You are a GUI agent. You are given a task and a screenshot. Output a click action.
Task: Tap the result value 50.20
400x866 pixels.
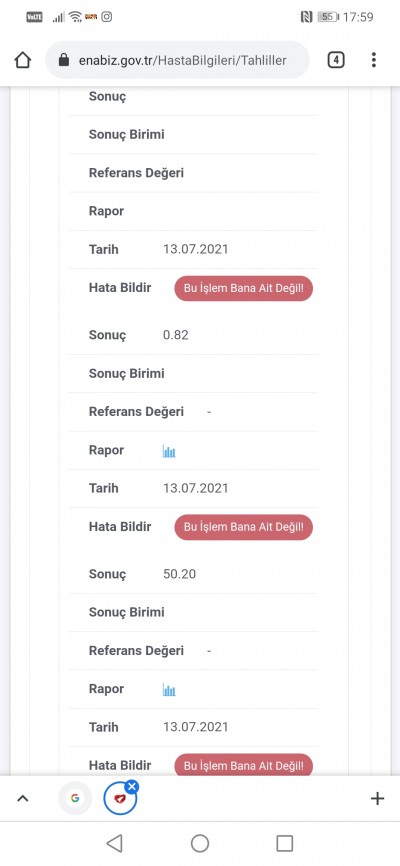(x=180, y=574)
